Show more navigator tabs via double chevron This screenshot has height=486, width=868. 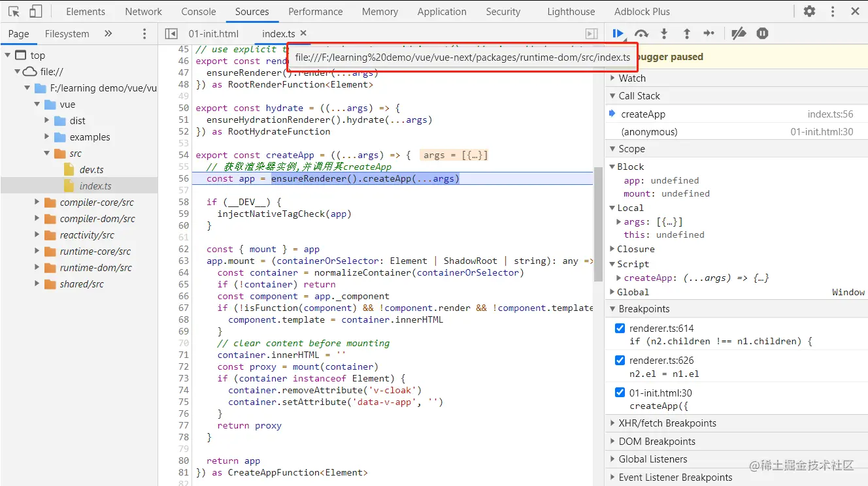108,34
